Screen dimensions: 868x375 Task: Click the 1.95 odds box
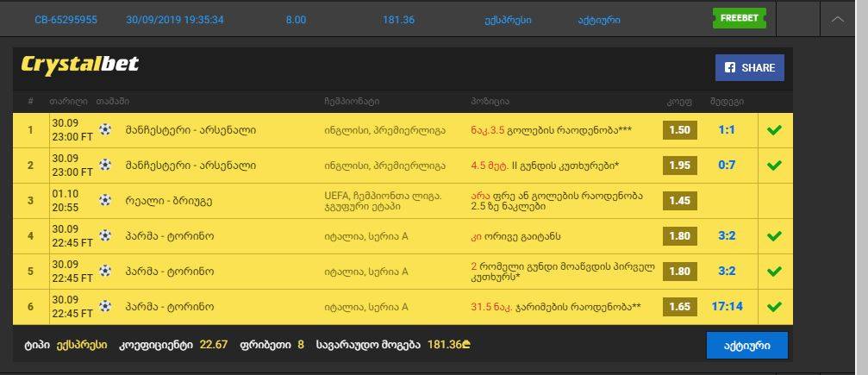680,165
